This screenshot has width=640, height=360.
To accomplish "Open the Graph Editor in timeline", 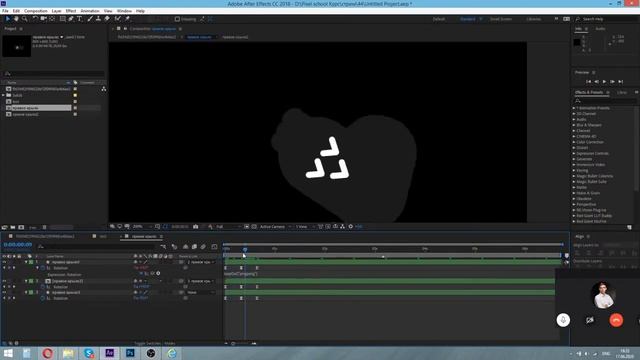I will [x=214, y=247].
